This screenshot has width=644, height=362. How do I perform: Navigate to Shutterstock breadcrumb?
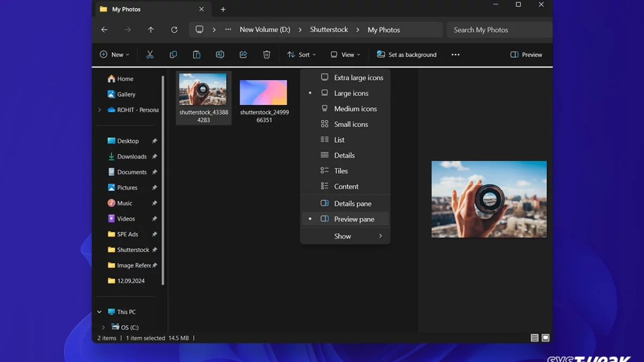click(329, 30)
